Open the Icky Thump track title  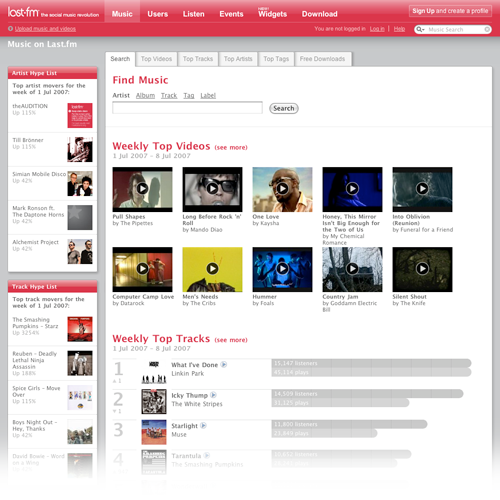pos(189,395)
